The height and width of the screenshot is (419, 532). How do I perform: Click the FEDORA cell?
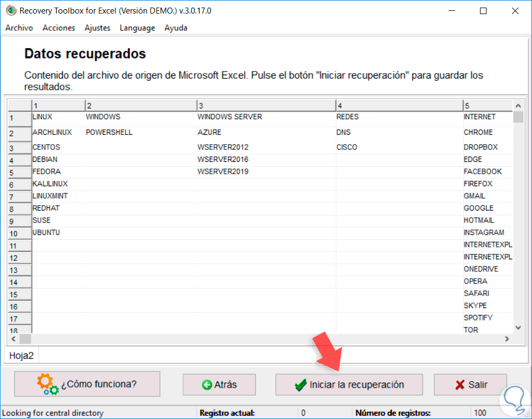[x=59, y=172]
